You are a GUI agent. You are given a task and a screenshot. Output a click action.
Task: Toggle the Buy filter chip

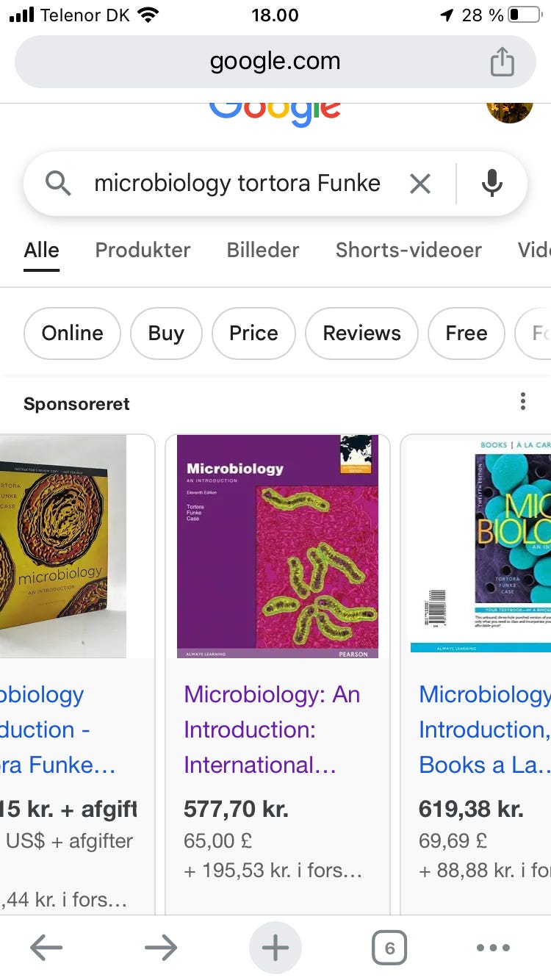point(166,333)
